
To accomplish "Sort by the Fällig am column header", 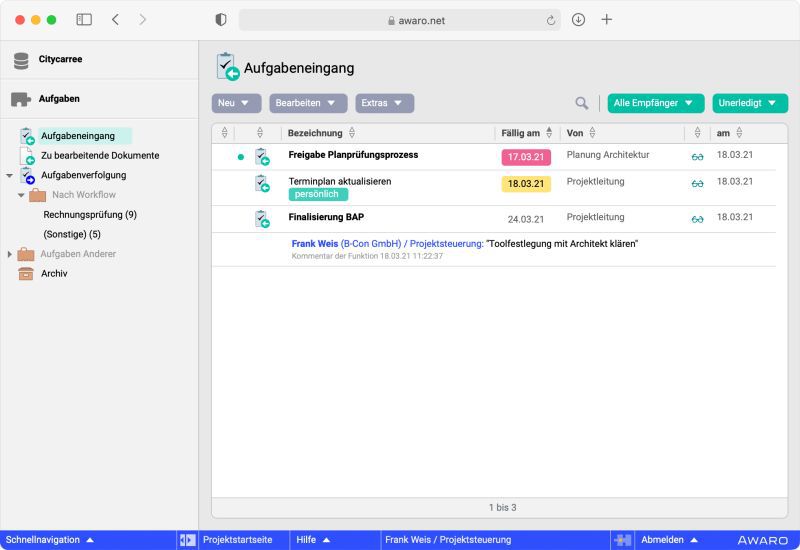I will 520,133.
